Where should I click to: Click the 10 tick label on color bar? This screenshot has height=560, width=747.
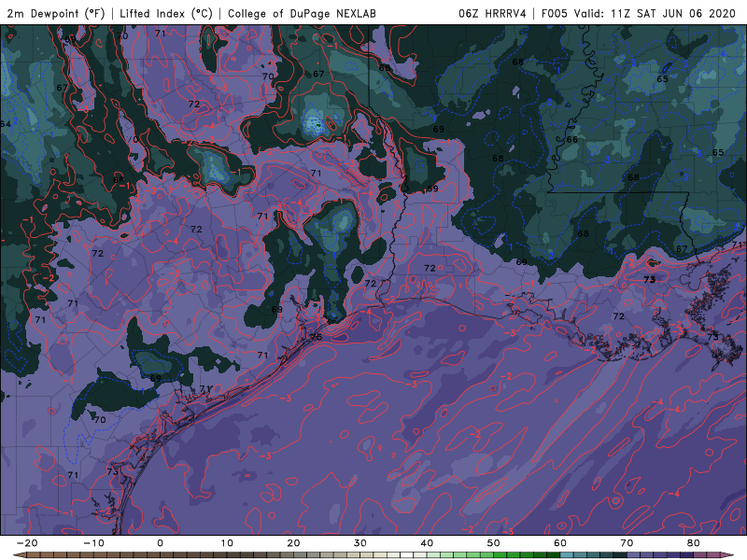227,543
